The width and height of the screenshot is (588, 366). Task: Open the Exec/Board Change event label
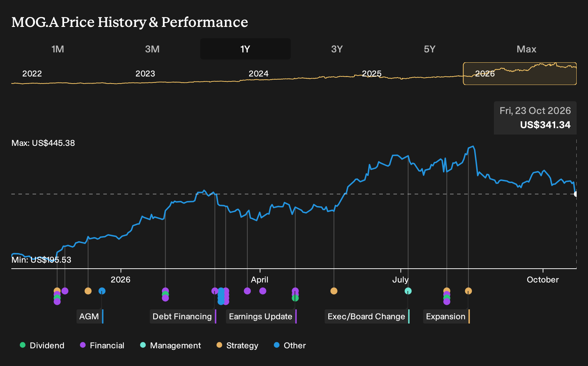(x=367, y=316)
